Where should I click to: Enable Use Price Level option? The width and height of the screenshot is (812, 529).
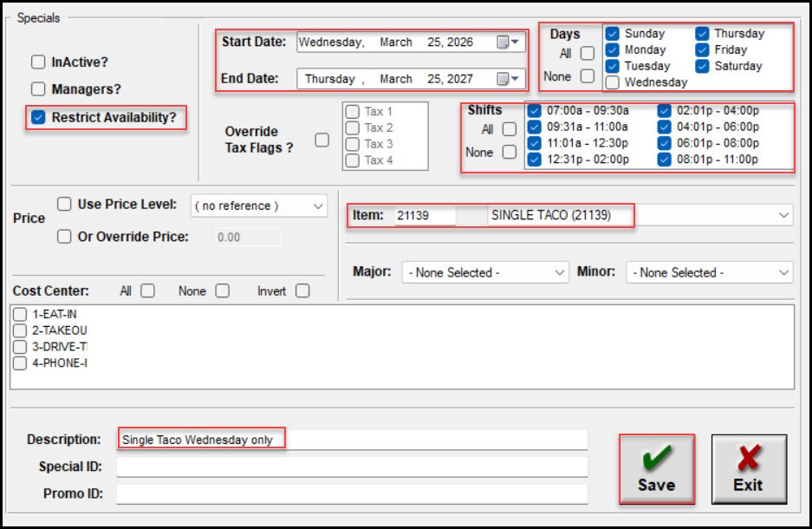coord(64,205)
